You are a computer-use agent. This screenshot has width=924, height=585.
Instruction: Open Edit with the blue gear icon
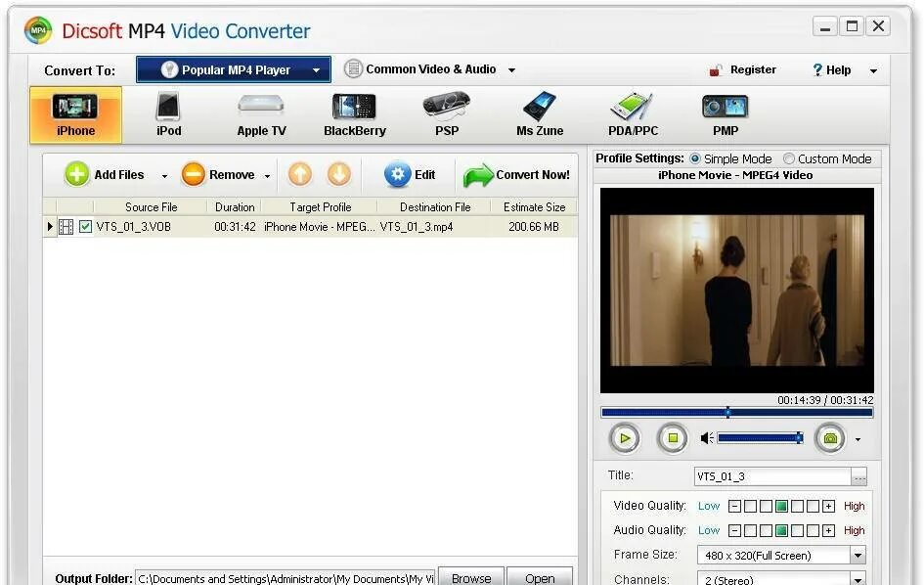[x=398, y=174]
